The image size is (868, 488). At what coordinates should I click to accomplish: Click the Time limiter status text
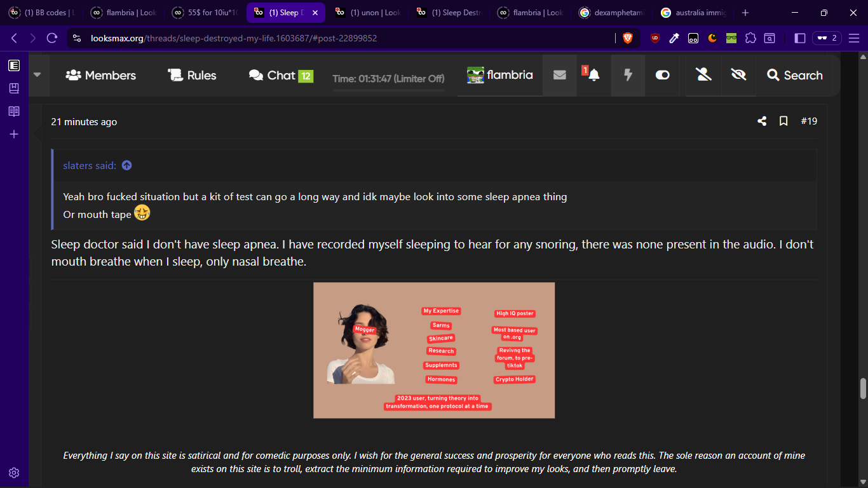click(388, 79)
